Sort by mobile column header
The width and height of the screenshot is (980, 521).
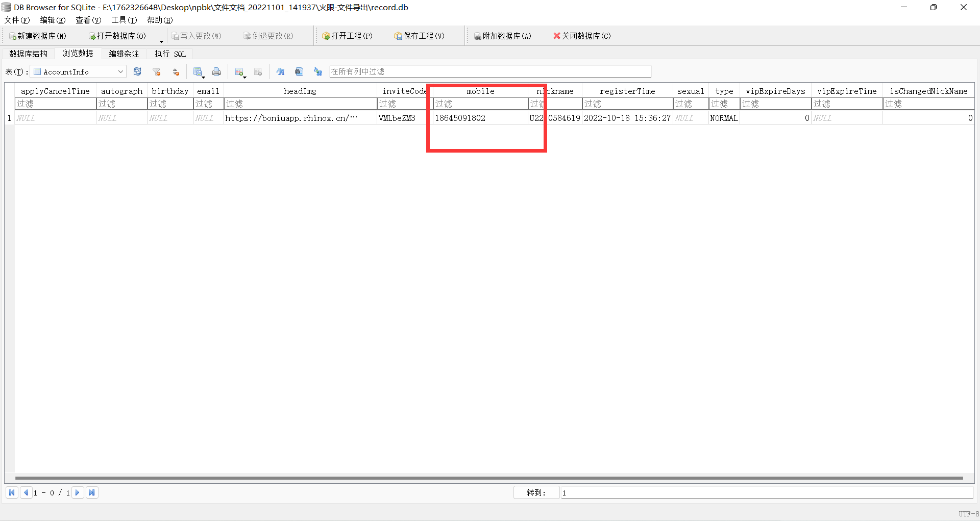[x=480, y=91]
